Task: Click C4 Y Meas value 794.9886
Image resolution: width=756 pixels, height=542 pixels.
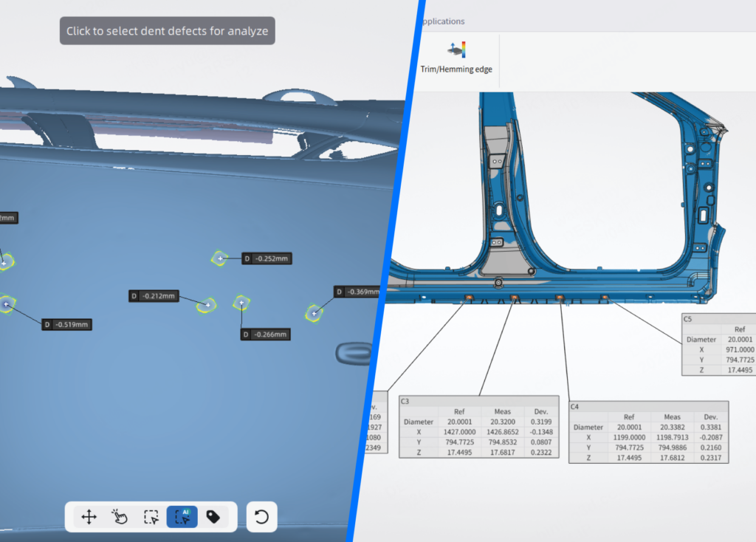Action: [x=672, y=447]
